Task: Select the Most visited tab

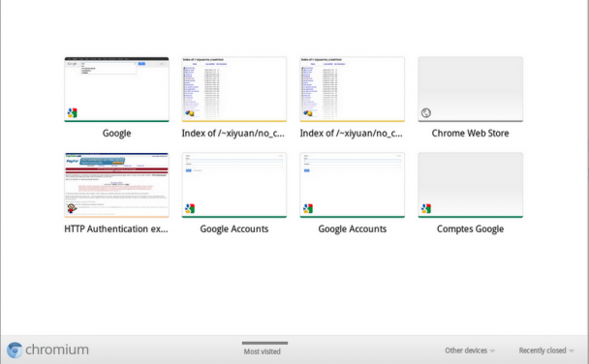Action: (263, 351)
